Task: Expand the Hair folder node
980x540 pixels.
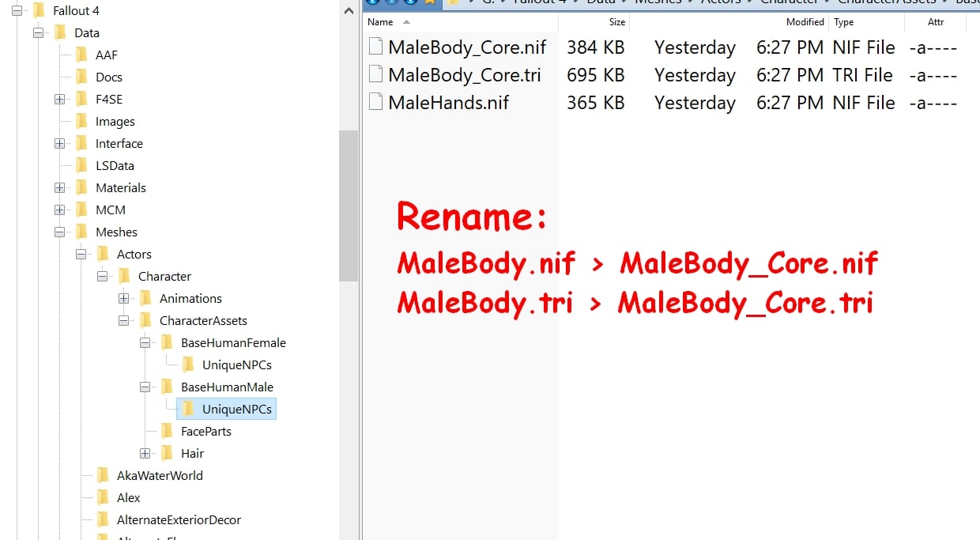Action: pyautogui.click(x=144, y=453)
